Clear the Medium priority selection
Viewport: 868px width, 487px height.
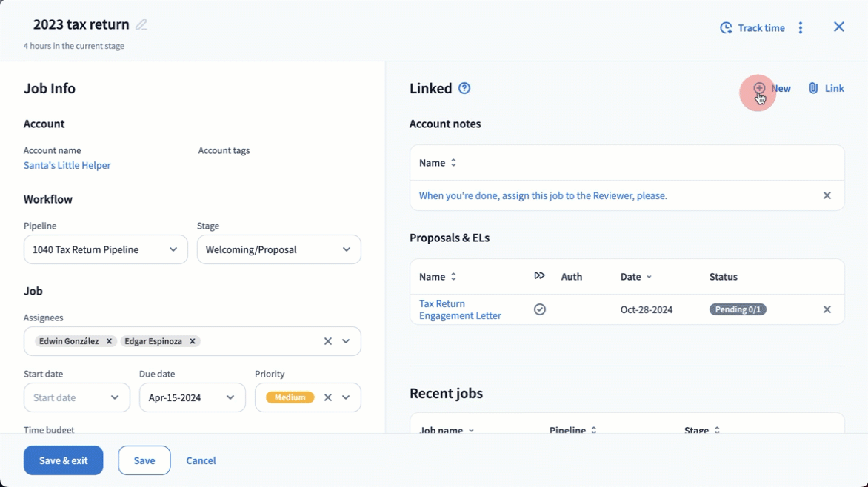click(x=327, y=397)
